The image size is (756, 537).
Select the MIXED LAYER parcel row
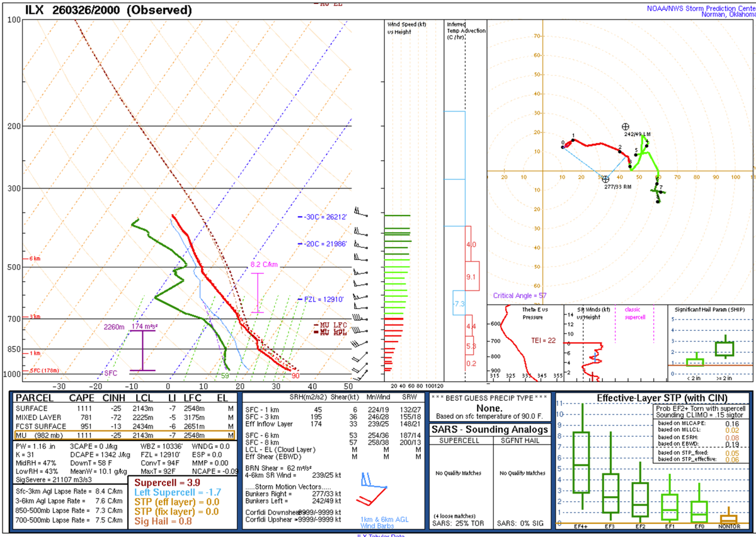(124, 416)
